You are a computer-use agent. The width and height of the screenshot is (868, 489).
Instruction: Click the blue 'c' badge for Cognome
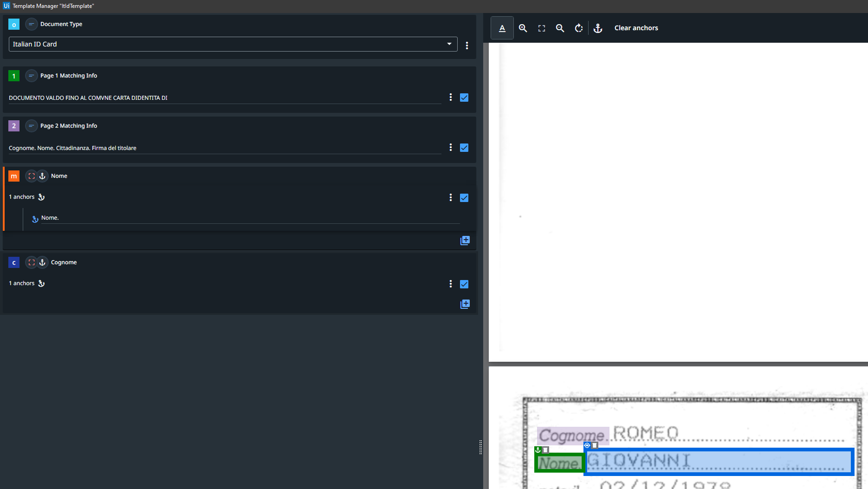click(x=14, y=262)
